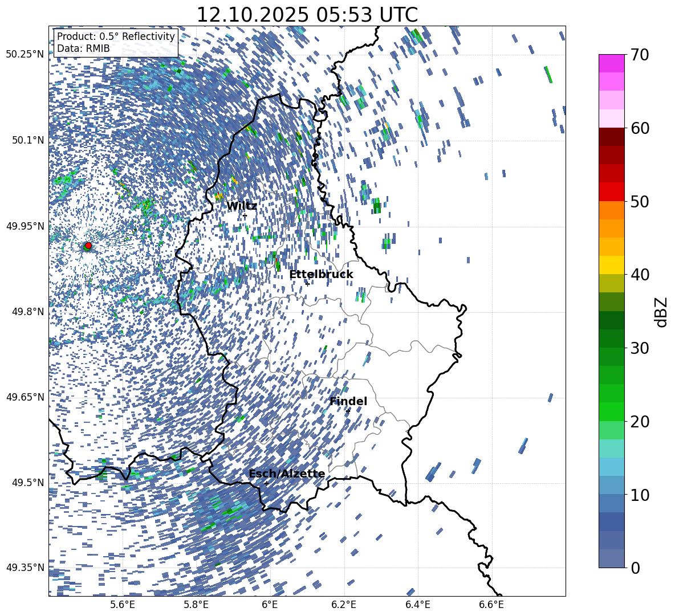Click the 49.35°N latitude label
Screen dimensions: 675x616
[x=25, y=568]
